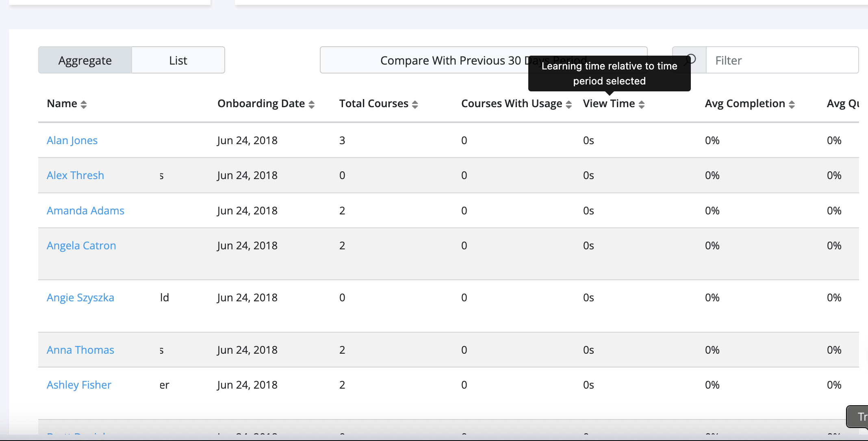The image size is (868, 441).
Task: Sort by Onboarding Date column arrows
Action: (312, 104)
